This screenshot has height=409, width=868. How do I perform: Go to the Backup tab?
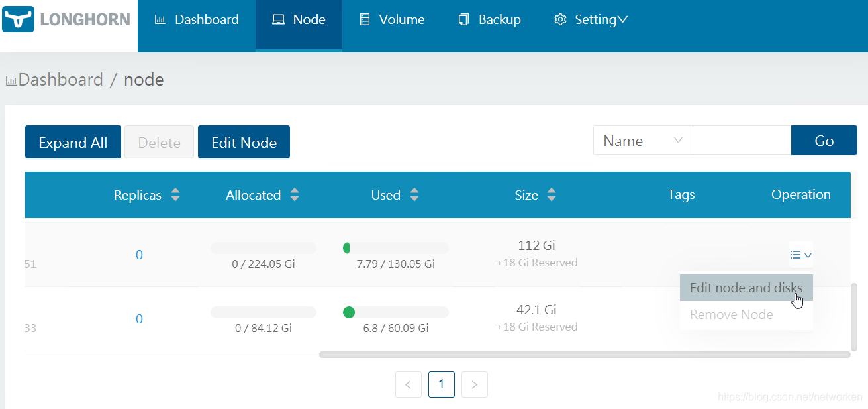coord(490,20)
